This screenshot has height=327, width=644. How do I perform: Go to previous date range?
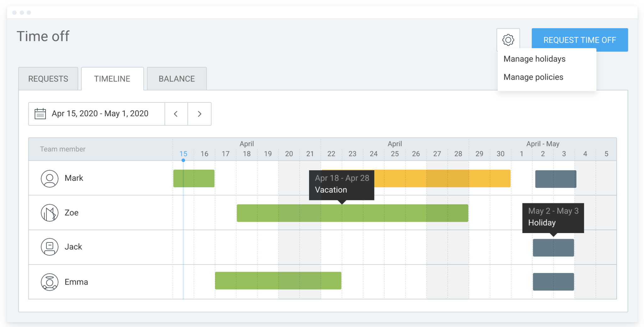176,114
